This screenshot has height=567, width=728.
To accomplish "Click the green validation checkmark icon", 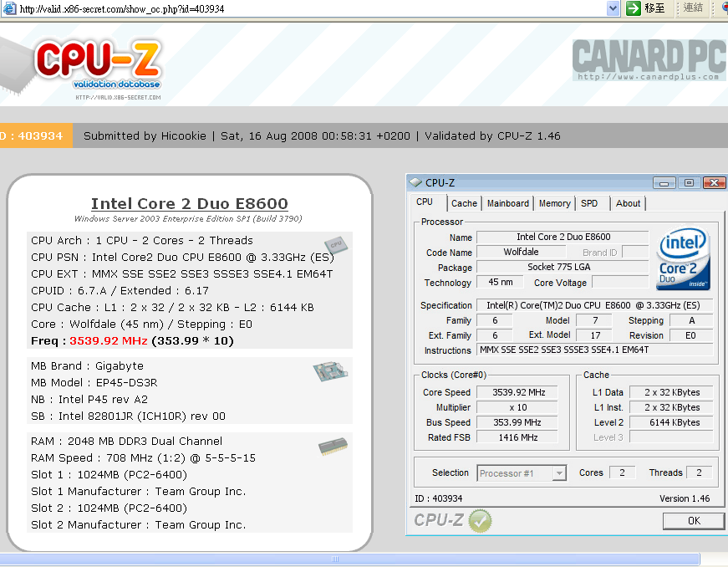I will click(480, 520).
